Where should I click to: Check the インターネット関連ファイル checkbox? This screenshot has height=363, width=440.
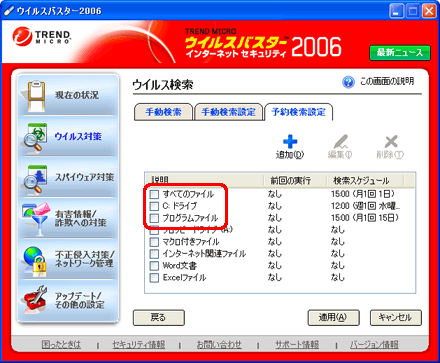tap(154, 254)
